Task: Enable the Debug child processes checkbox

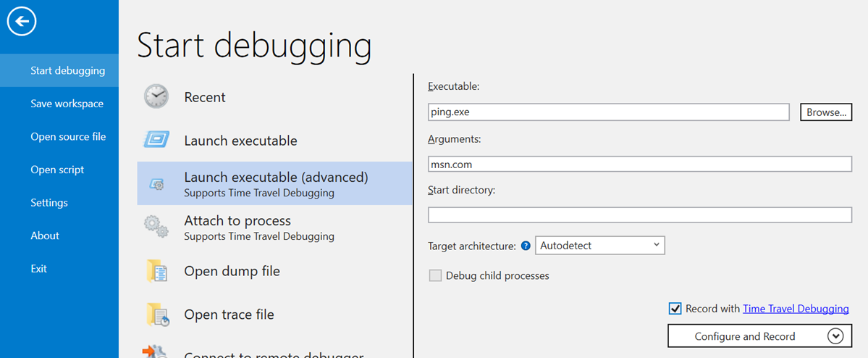Action: pyautogui.click(x=435, y=275)
